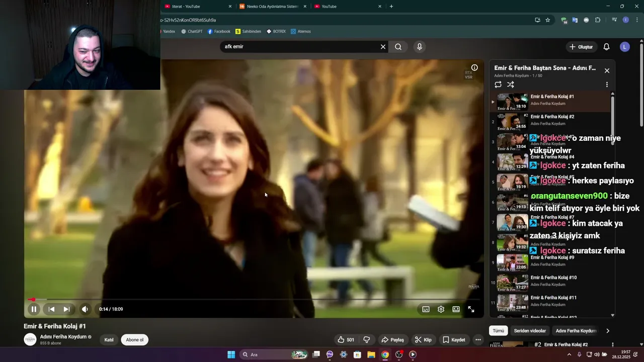Open File Explorer from taskbar

click(371, 354)
